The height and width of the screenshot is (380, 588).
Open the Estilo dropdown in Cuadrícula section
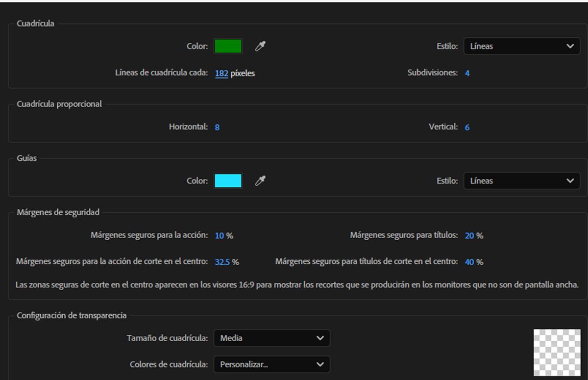521,46
